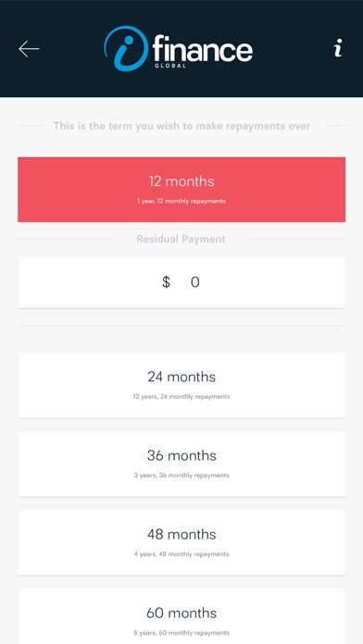363x644 pixels.
Task: Click the residual value '0'
Action: [x=195, y=282]
